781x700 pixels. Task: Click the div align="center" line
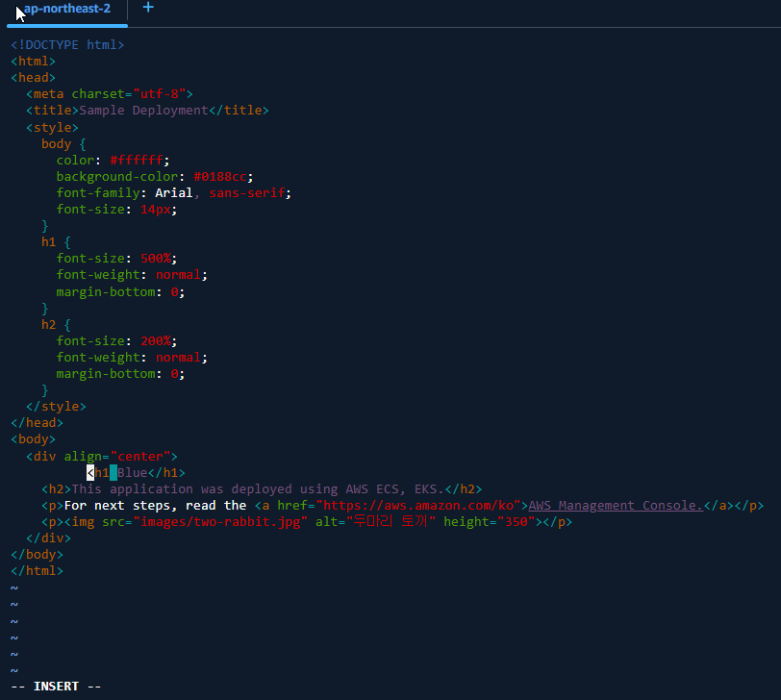click(x=102, y=456)
